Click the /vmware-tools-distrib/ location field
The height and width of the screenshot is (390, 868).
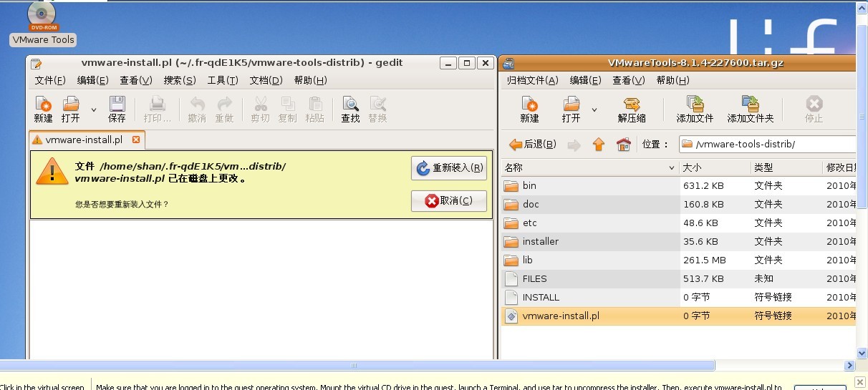click(767, 145)
